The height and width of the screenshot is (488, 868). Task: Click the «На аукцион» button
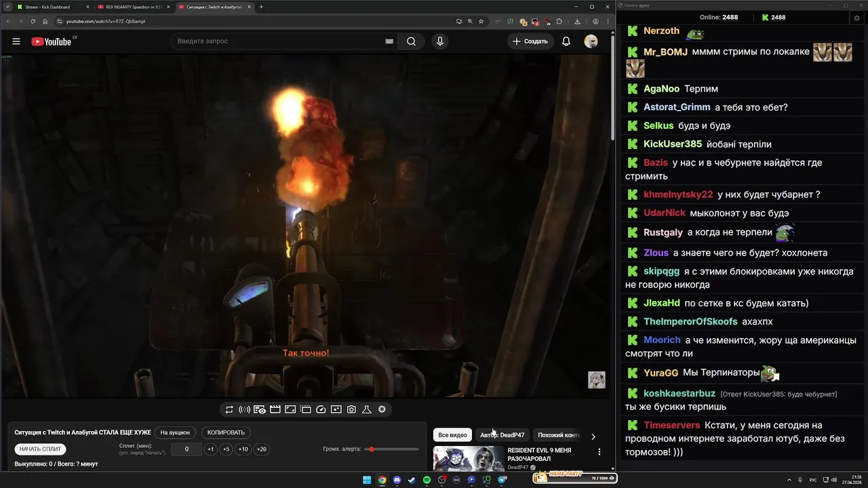[175, 432]
